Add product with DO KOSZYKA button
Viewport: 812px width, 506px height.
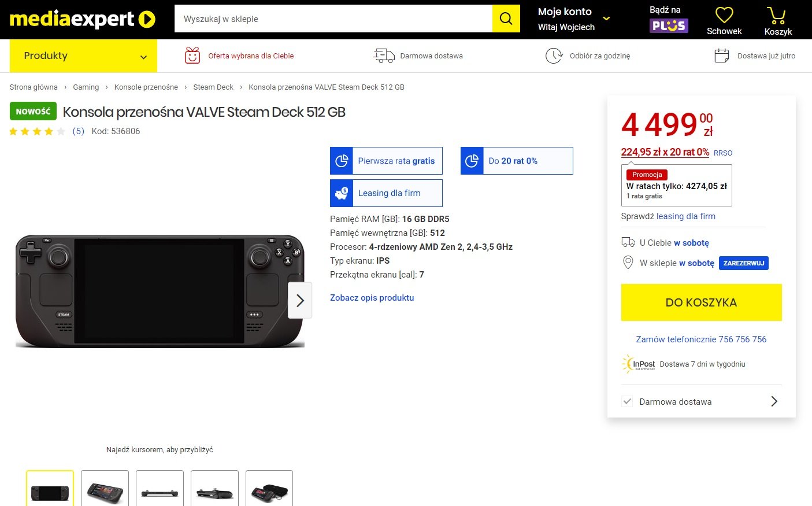pyautogui.click(x=701, y=302)
